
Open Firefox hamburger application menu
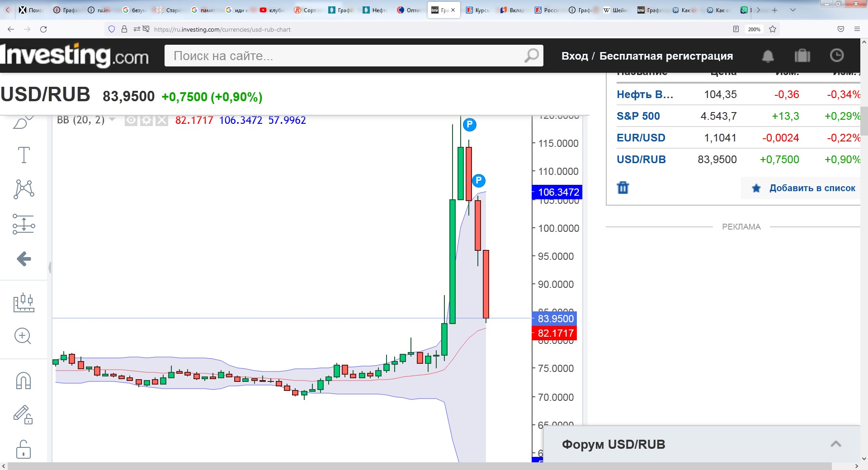[857, 29]
